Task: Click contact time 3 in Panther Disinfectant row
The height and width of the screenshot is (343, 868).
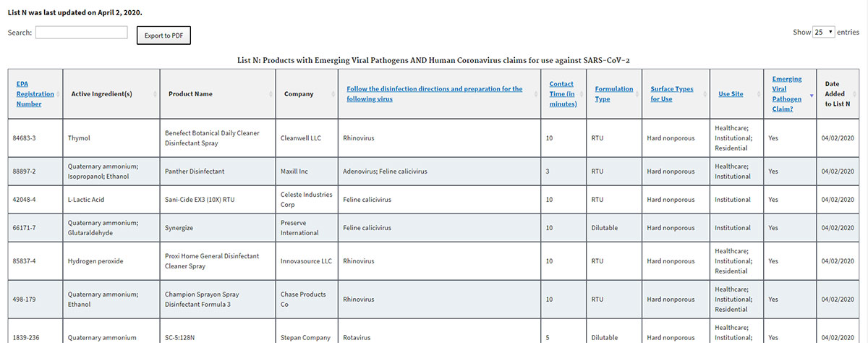Action: [548, 171]
